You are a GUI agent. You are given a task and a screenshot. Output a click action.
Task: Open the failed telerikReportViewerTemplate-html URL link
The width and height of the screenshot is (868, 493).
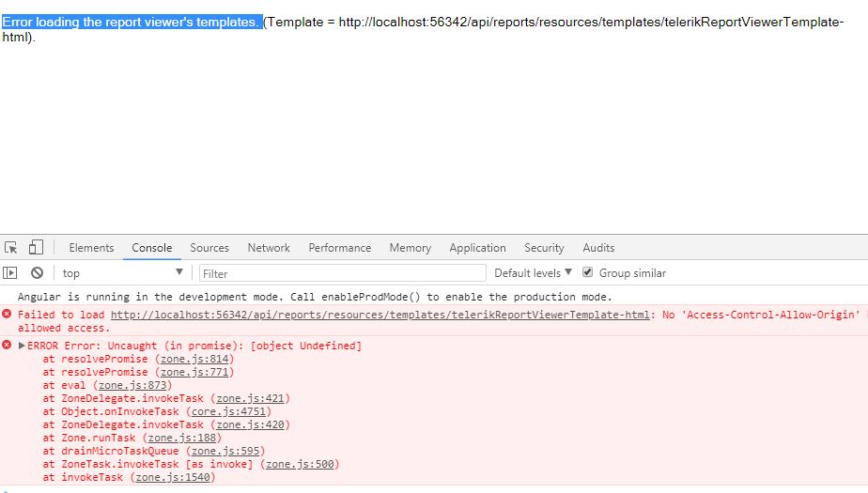pos(380,315)
